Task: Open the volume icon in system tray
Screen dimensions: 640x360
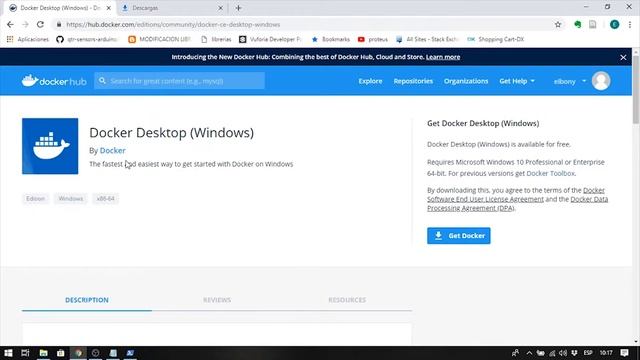Action: pyautogui.click(x=563, y=353)
